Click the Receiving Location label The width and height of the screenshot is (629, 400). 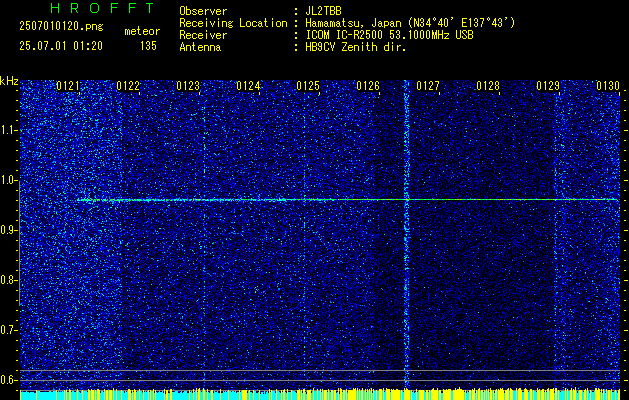click(x=233, y=23)
